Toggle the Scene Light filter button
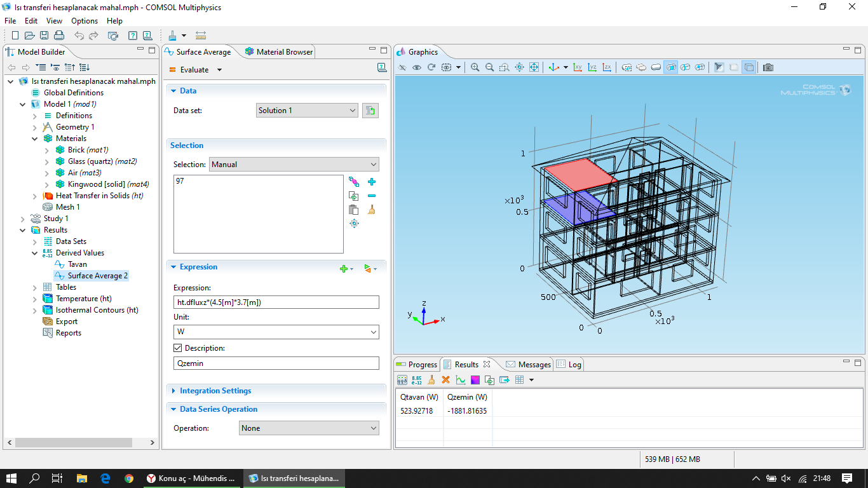 pos(719,67)
